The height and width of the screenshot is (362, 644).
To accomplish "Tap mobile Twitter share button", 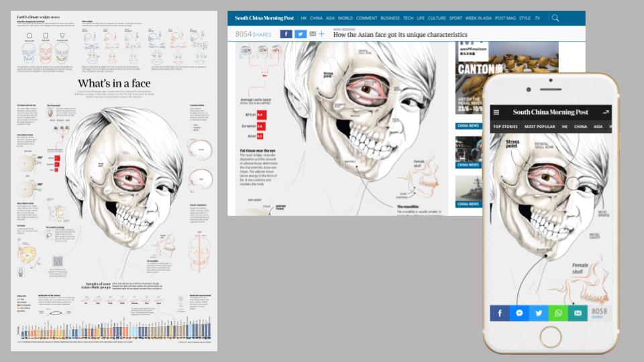I will coord(539,313).
